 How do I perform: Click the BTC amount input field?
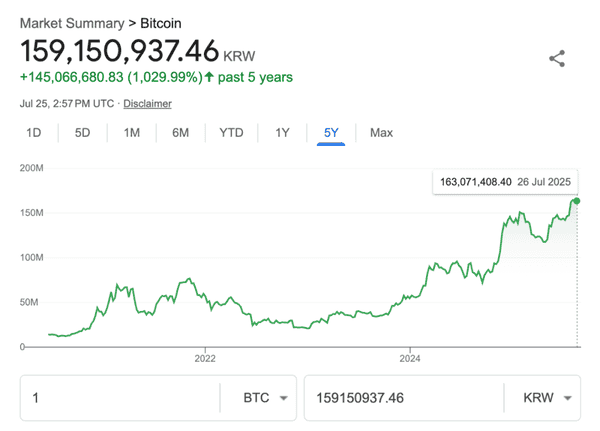coord(120,398)
